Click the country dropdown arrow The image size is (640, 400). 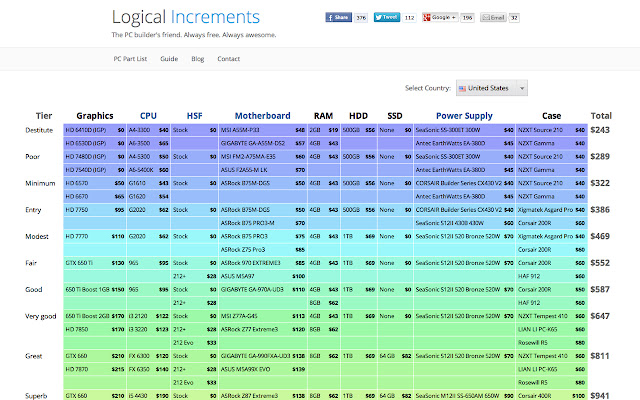pyautogui.click(x=522, y=88)
